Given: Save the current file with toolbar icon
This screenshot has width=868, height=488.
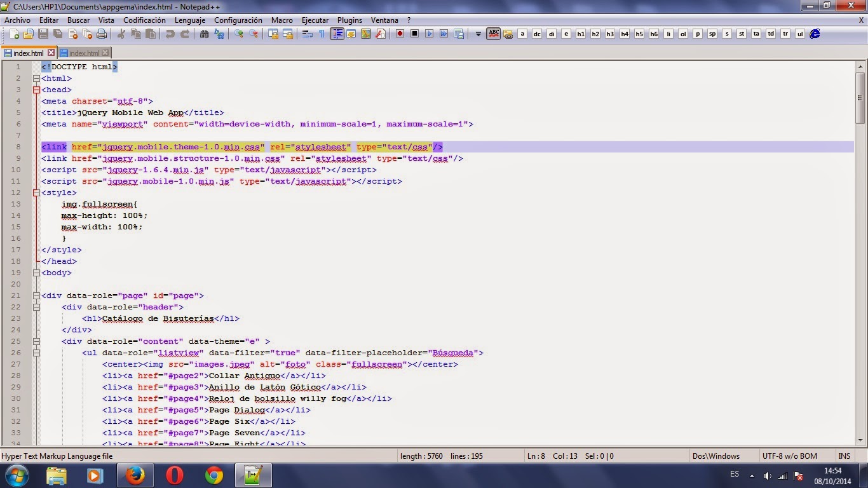Looking at the screenshot, I should click(x=43, y=34).
